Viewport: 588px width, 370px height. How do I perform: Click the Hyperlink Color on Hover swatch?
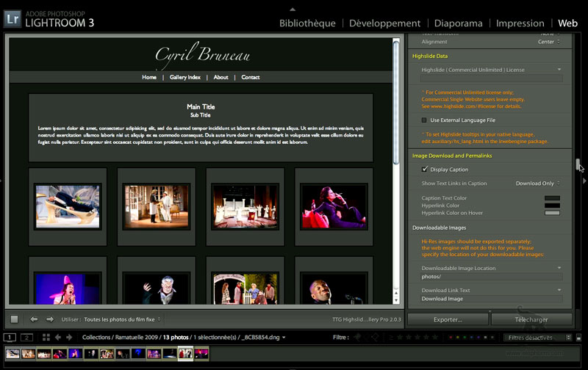[x=552, y=213]
